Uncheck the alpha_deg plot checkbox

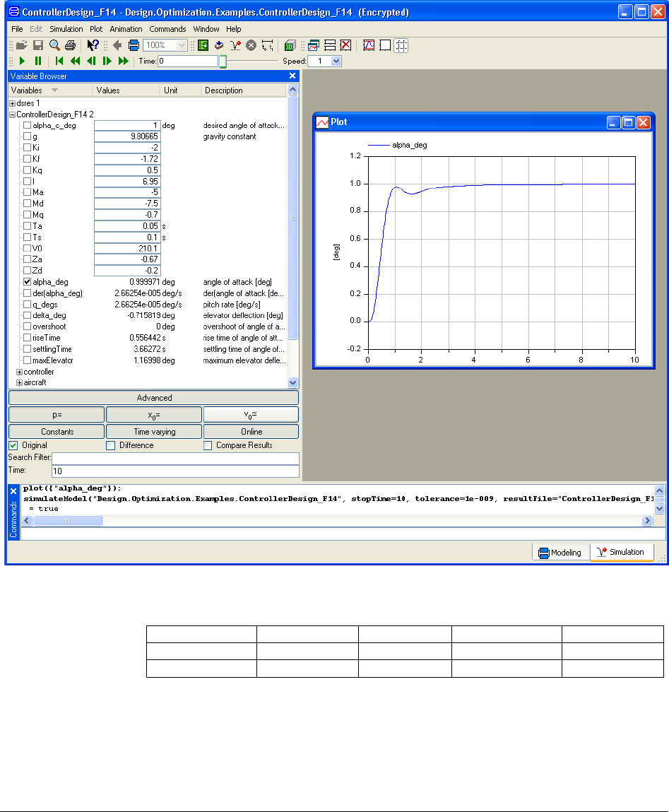[x=28, y=282]
